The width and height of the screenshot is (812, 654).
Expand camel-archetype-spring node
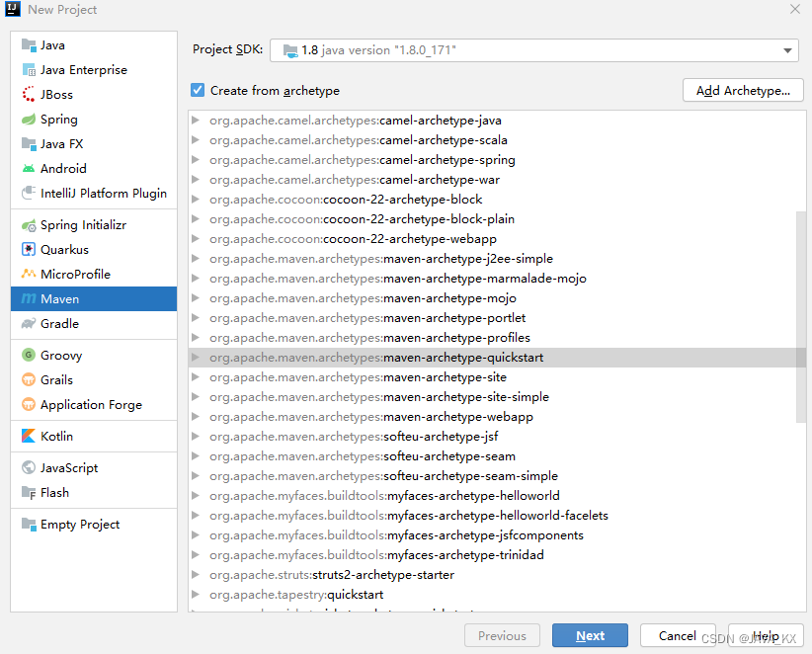[x=196, y=159]
